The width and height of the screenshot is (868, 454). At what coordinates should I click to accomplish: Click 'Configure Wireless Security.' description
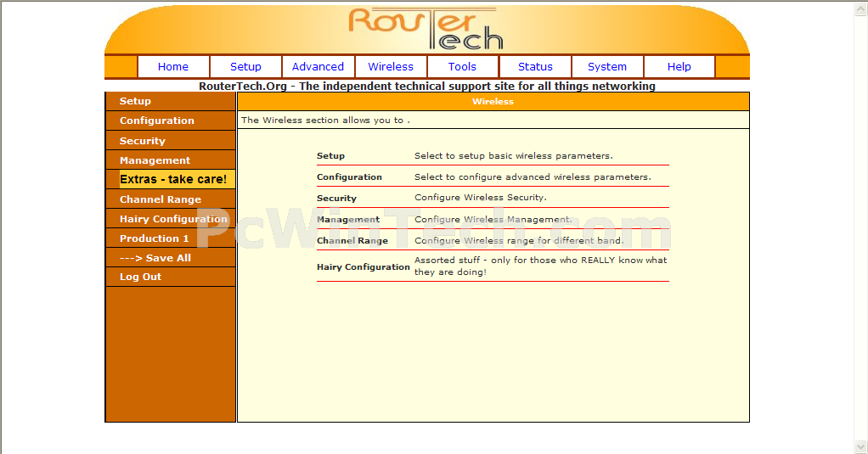click(481, 198)
